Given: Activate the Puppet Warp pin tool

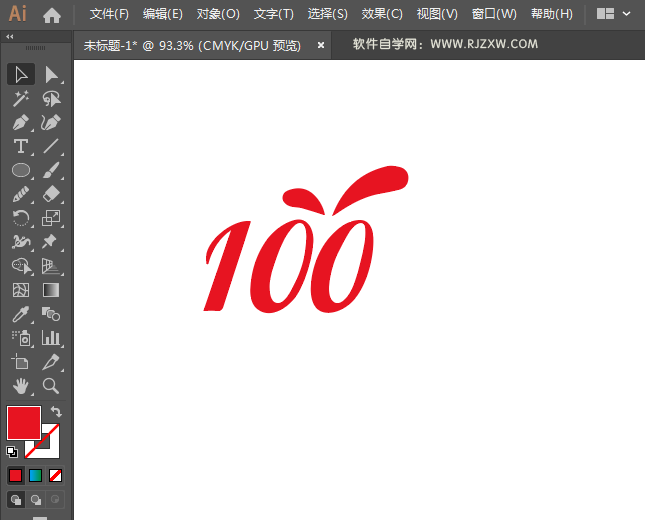Looking at the screenshot, I should coord(51,241).
